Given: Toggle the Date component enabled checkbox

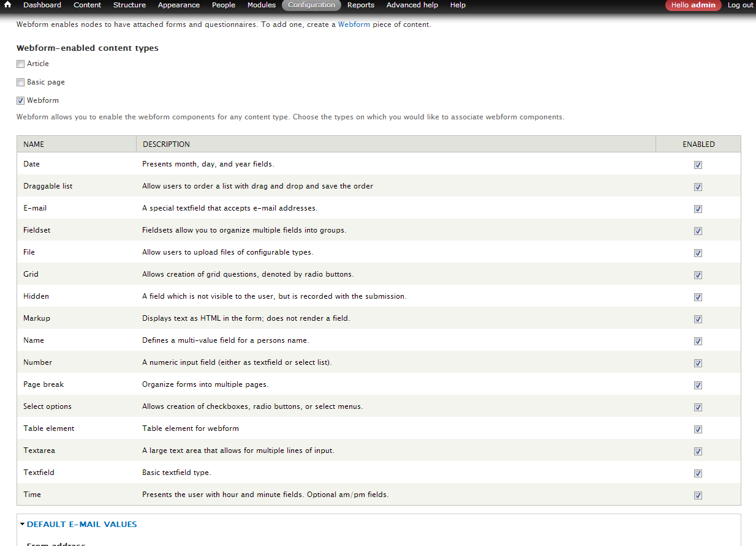Looking at the screenshot, I should pyautogui.click(x=698, y=165).
